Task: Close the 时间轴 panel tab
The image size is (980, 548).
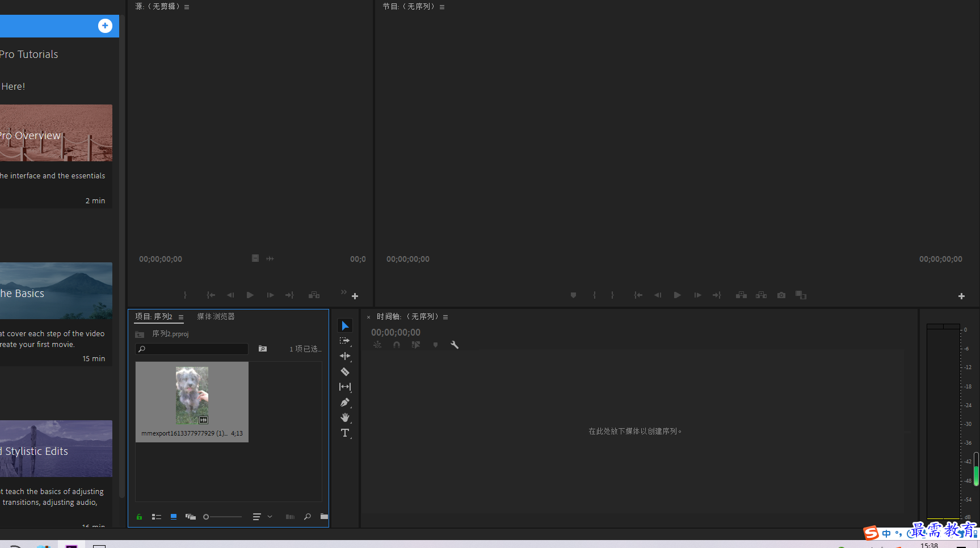Action: [368, 317]
